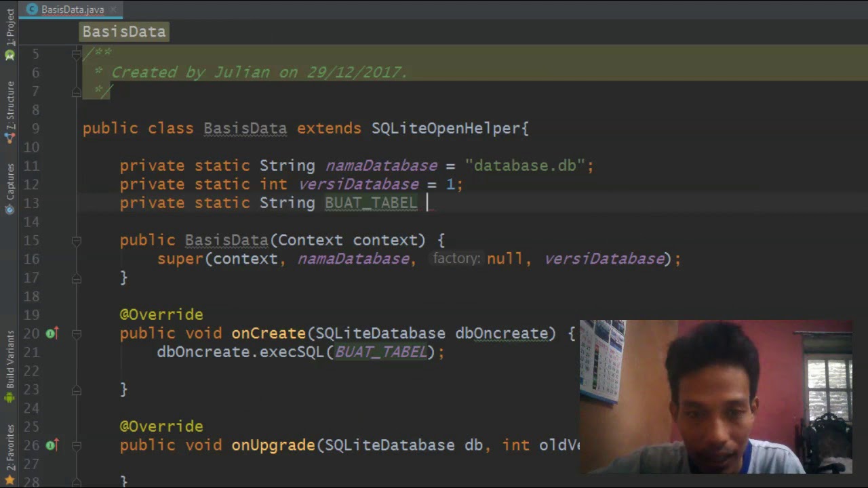Image resolution: width=868 pixels, height=488 pixels.
Task: Click the webcam video overlay
Action: [x=715, y=396]
